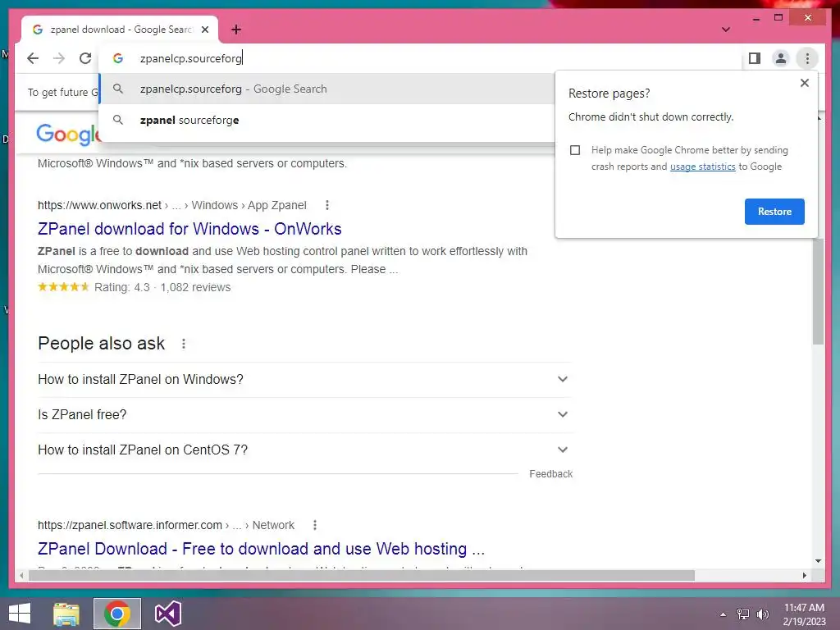840x630 pixels.
Task: Click the magnifier icon beside zpanel sourceforge
Action: coord(118,120)
